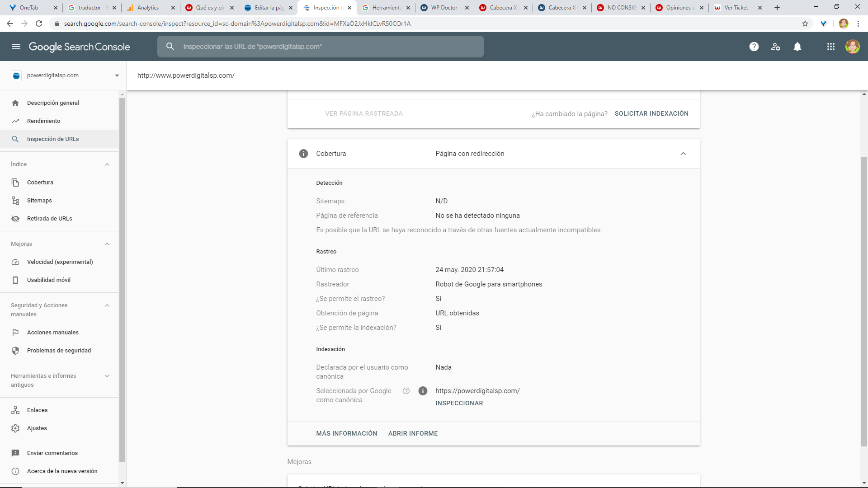Click SOLICITAR INDEXACIÓN
This screenshot has height=488, width=868.
point(651,113)
